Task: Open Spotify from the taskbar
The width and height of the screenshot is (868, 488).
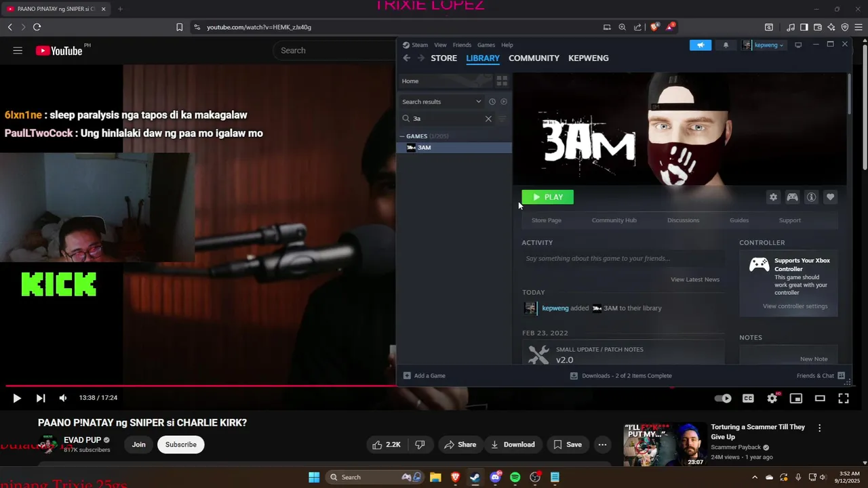Action: [x=515, y=477]
